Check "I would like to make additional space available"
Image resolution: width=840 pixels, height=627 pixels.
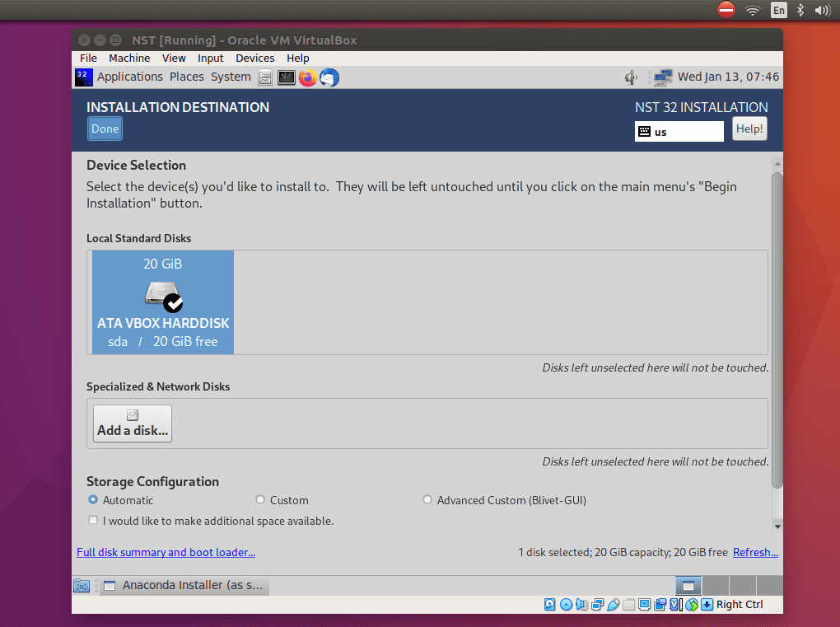93,520
